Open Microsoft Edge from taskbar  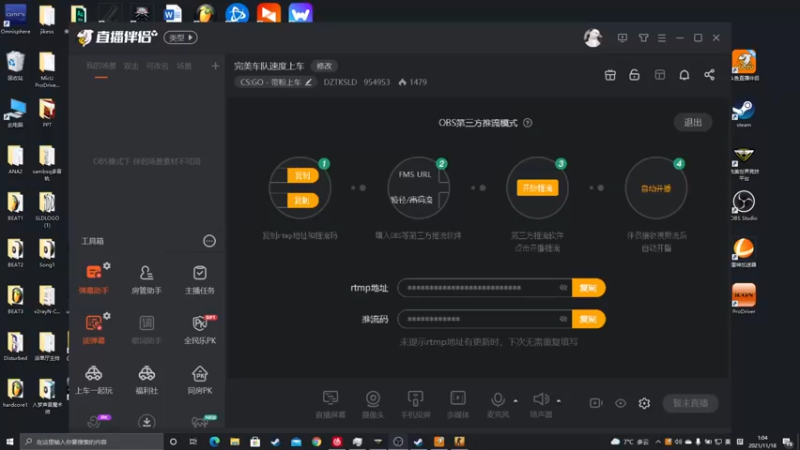pyautogui.click(x=214, y=441)
